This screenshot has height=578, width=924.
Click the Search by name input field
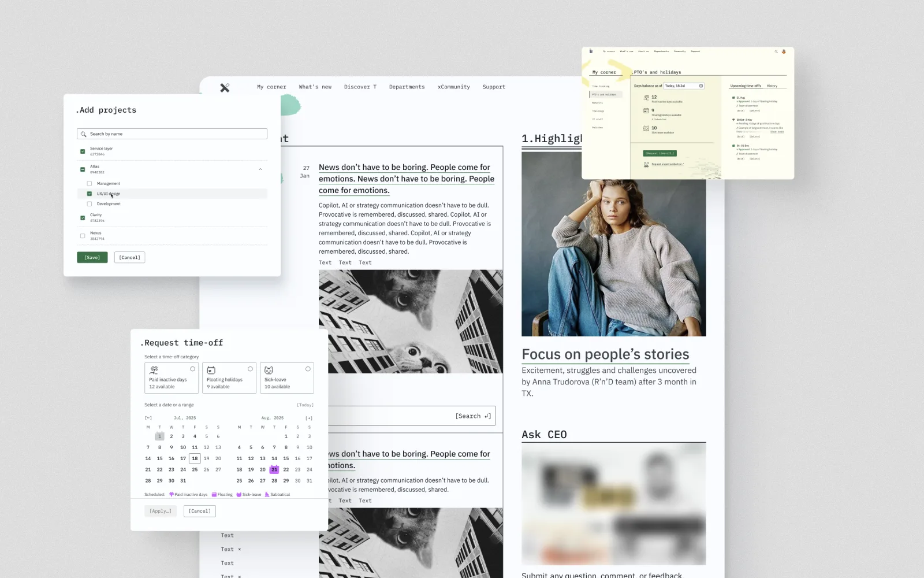172,134
